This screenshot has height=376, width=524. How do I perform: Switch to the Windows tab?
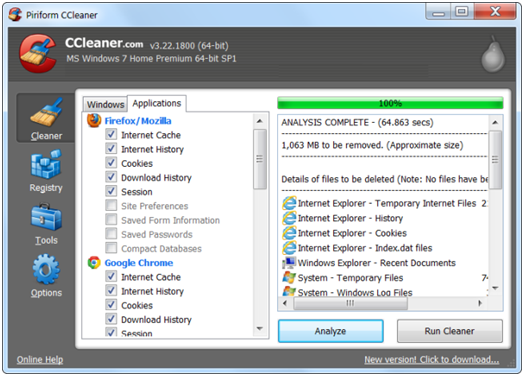(105, 105)
